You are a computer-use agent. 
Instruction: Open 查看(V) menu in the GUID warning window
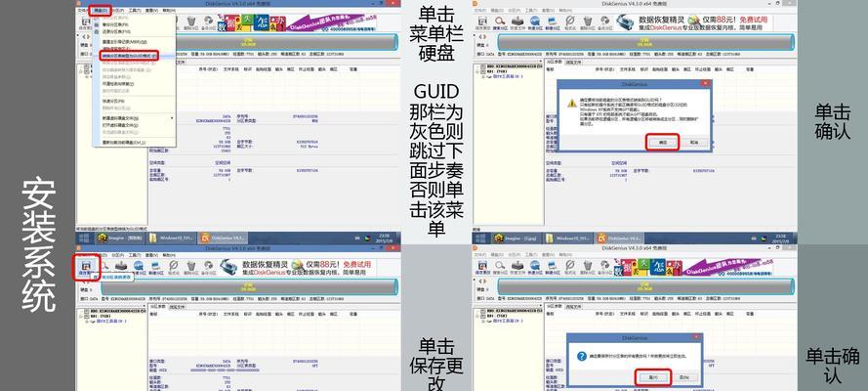548,11
